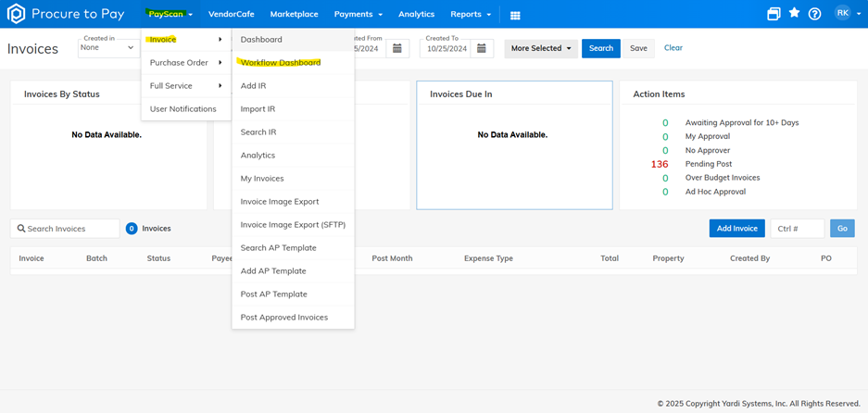Open the window switcher icon in header
This screenshot has width=868, height=413.
click(x=774, y=14)
